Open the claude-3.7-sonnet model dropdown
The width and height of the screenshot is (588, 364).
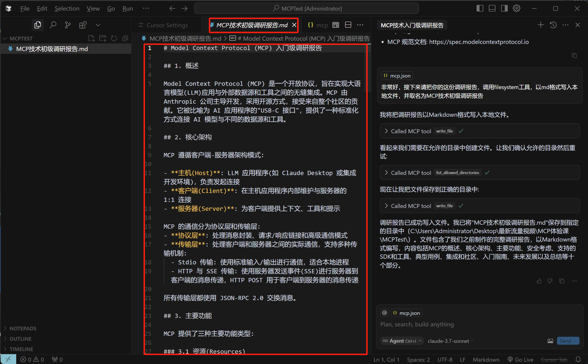[450, 341]
